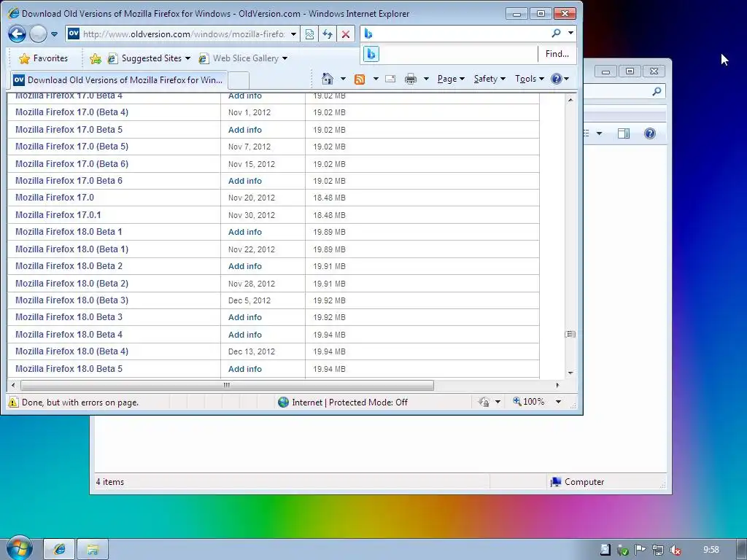Open Mozilla Firefox 17.0.1 link
Viewport: 747px width, 560px height.
pyautogui.click(x=58, y=215)
